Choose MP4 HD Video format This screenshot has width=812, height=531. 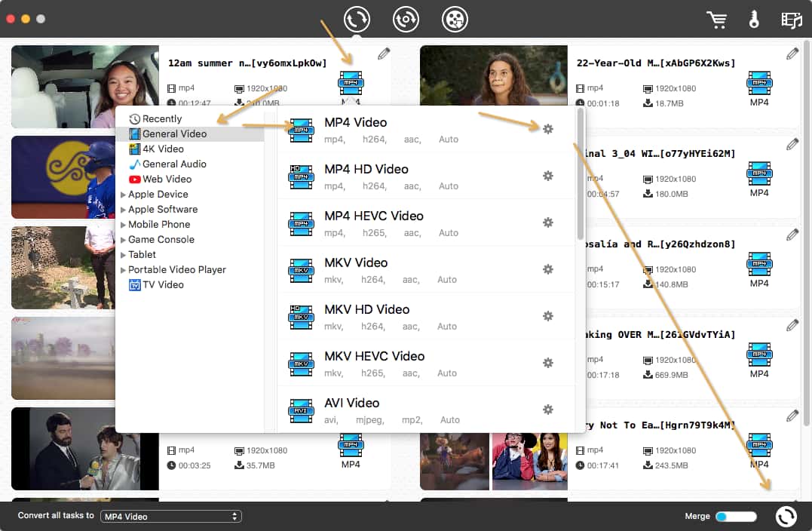click(x=366, y=170)
